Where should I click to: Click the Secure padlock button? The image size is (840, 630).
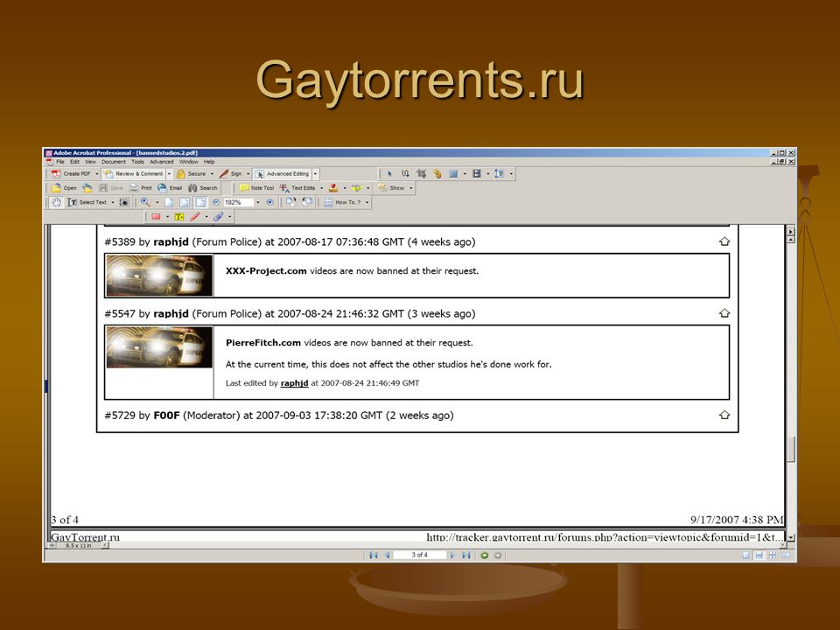[192, 173]
